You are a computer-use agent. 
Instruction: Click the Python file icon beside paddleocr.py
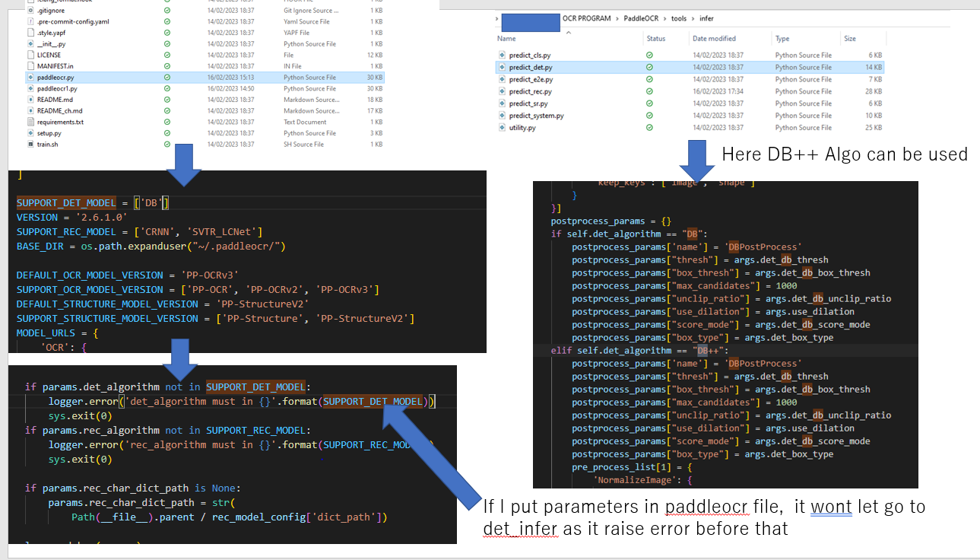[x=30, y=78]
